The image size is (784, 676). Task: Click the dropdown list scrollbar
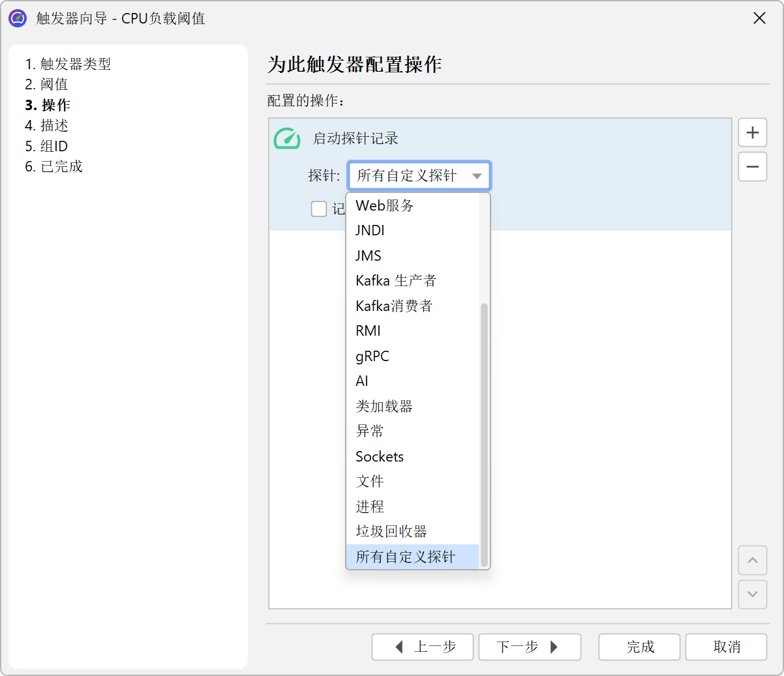coord(484,430)
